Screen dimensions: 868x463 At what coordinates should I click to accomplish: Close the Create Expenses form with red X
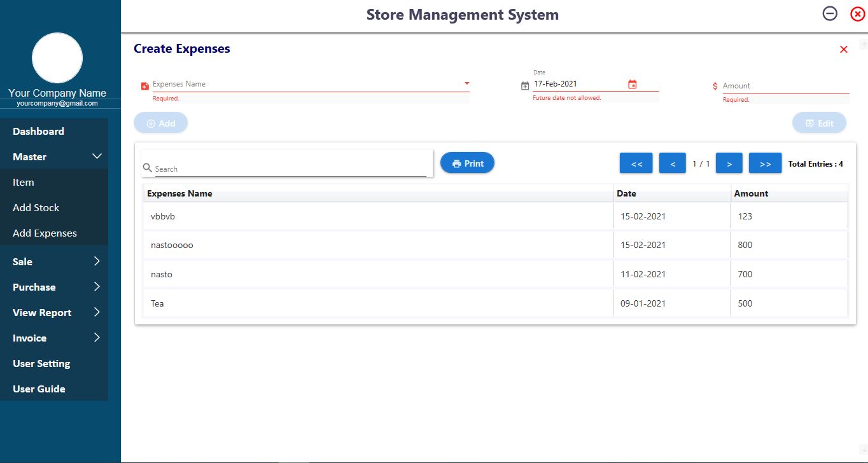[x=844, y=49]
